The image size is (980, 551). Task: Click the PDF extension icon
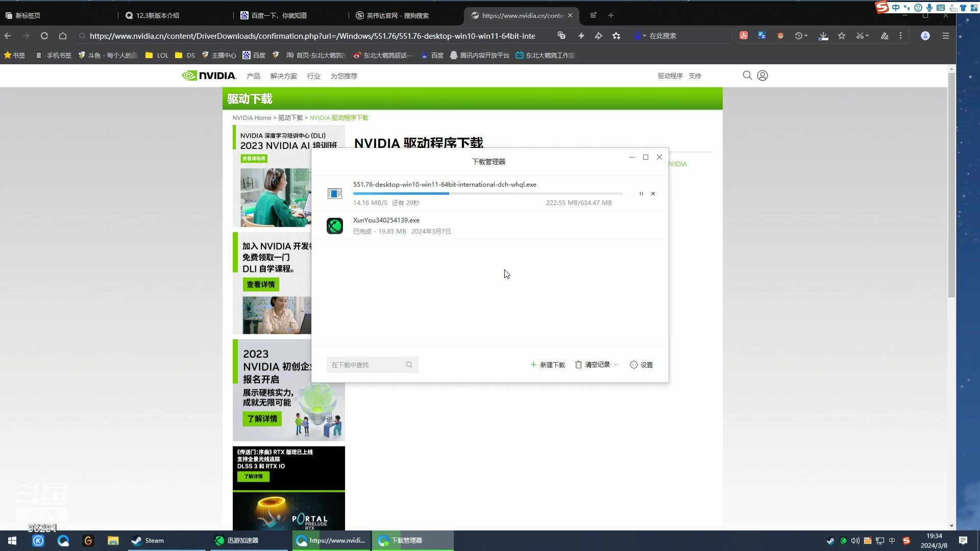744,36
